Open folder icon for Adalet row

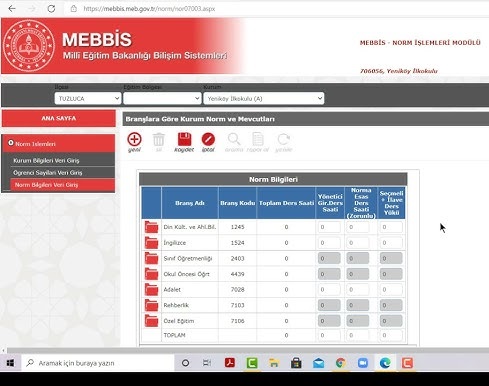(x=151, y=289)
